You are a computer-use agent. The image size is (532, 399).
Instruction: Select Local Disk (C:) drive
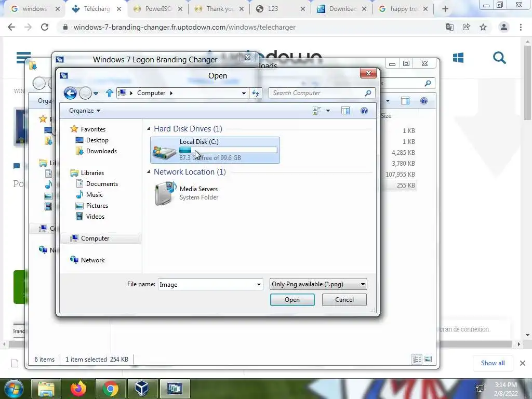pyautogui.click(x=215, y=150)
